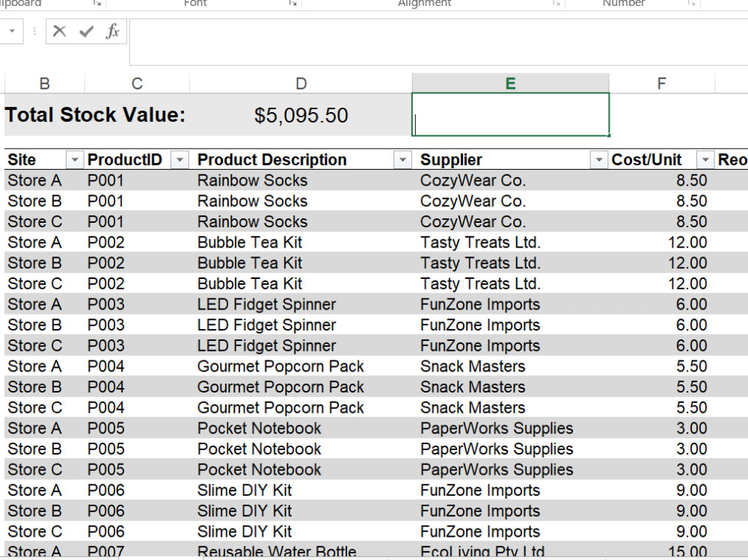Click the active cell in column E
748x560 pixels.
click(510, 114)
